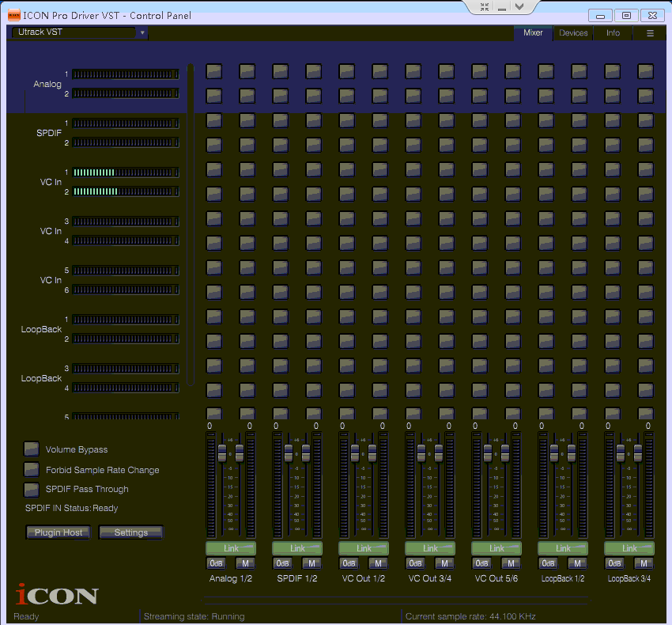
Task: Route VC In 2 to VC Out 1/2 right
Action: pos(380,194)
